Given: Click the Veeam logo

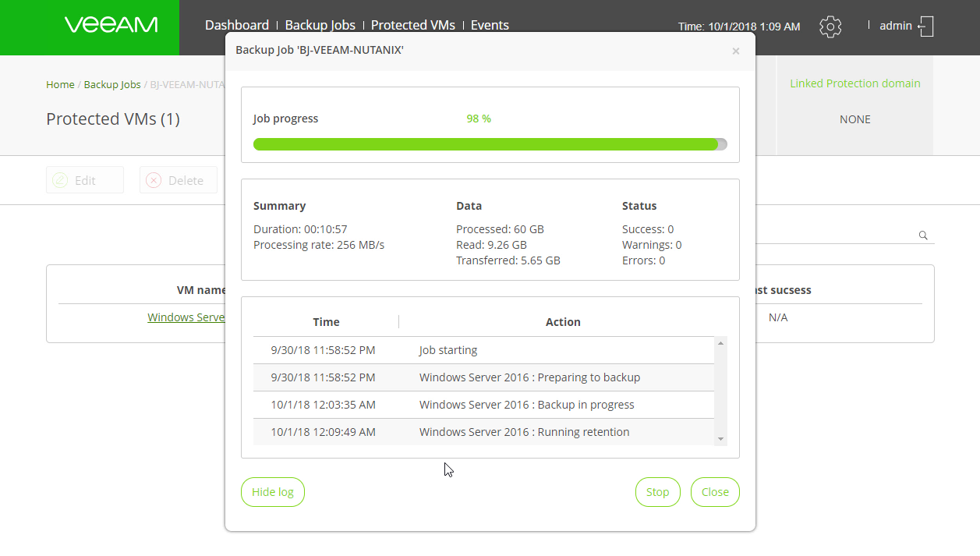Looking at the screenshot, I should pyautogui.click(x=111, y=26).
